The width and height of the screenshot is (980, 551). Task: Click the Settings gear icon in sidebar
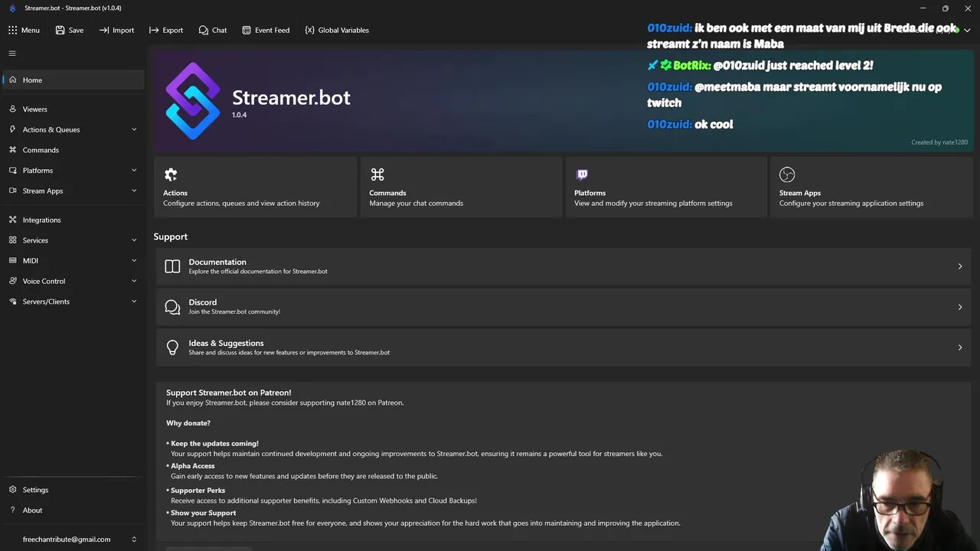tap(13, 490)
